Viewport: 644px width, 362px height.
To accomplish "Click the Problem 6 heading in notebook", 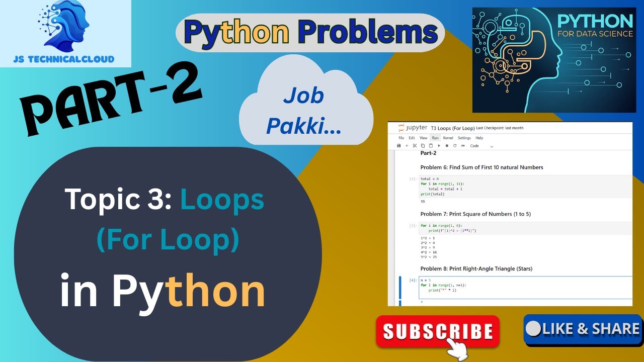I will pos(481,167).
